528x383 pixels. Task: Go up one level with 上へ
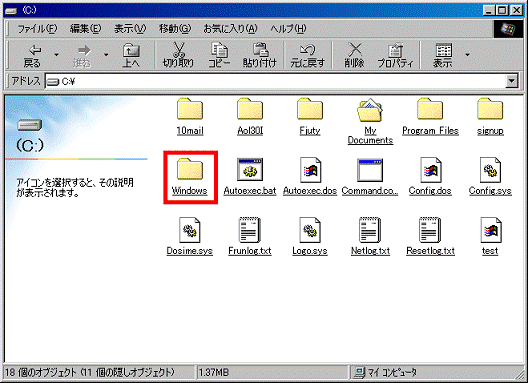click(131, 55)
